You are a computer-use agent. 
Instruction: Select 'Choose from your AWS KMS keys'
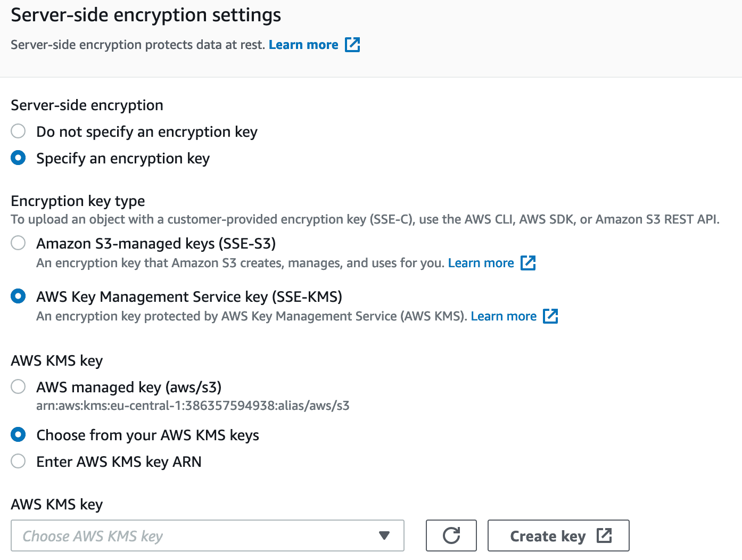pos(18,435)
